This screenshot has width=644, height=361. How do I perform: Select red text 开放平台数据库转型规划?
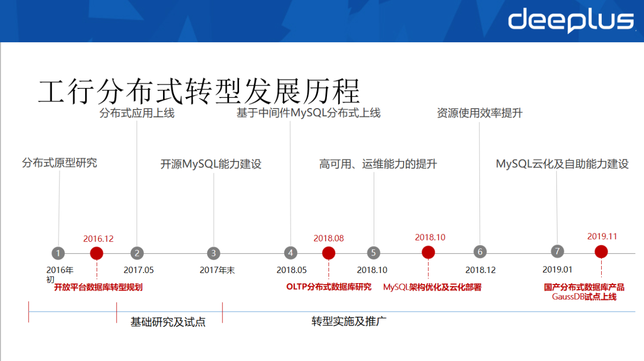click(x=99, y=288)
